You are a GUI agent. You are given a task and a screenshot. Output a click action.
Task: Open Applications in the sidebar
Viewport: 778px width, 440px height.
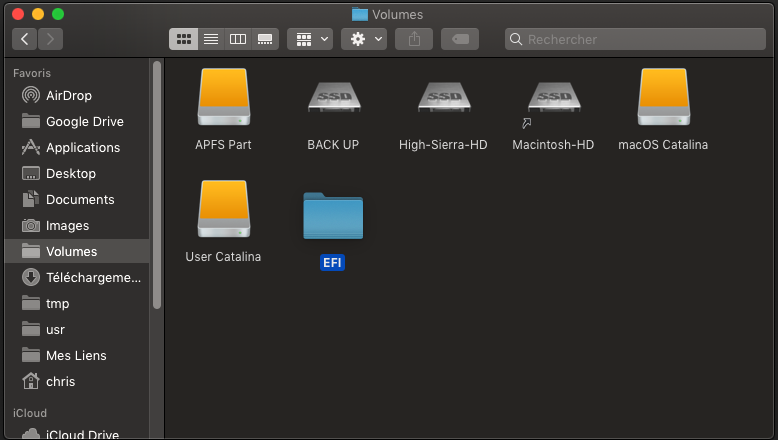point(77,147)
